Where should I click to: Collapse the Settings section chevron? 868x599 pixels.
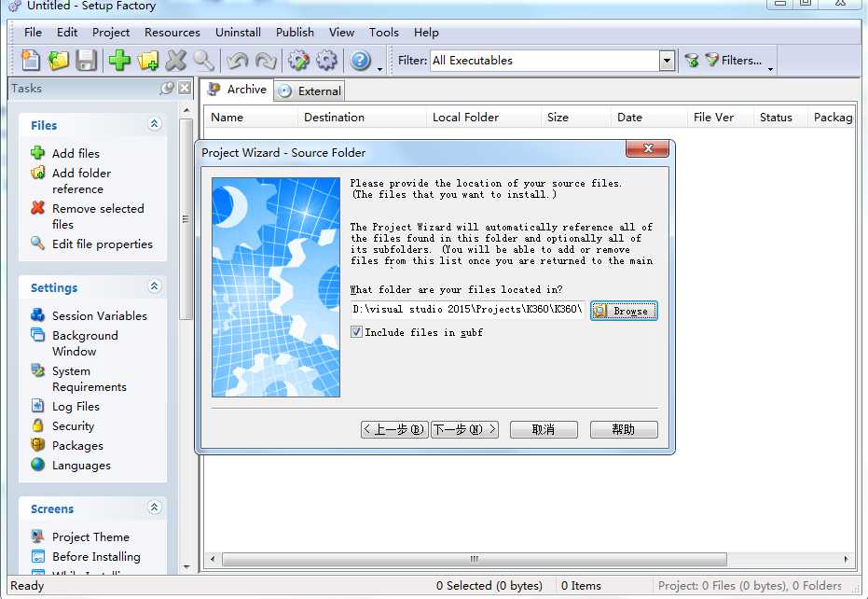coord(155,286)
